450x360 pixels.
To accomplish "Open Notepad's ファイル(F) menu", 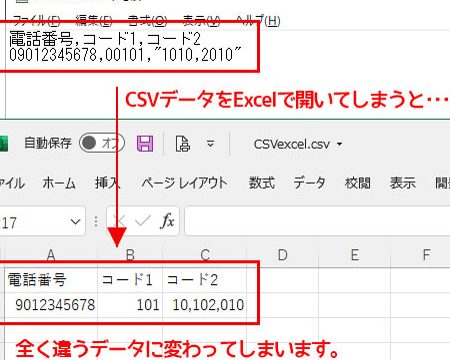I will 37,21.
